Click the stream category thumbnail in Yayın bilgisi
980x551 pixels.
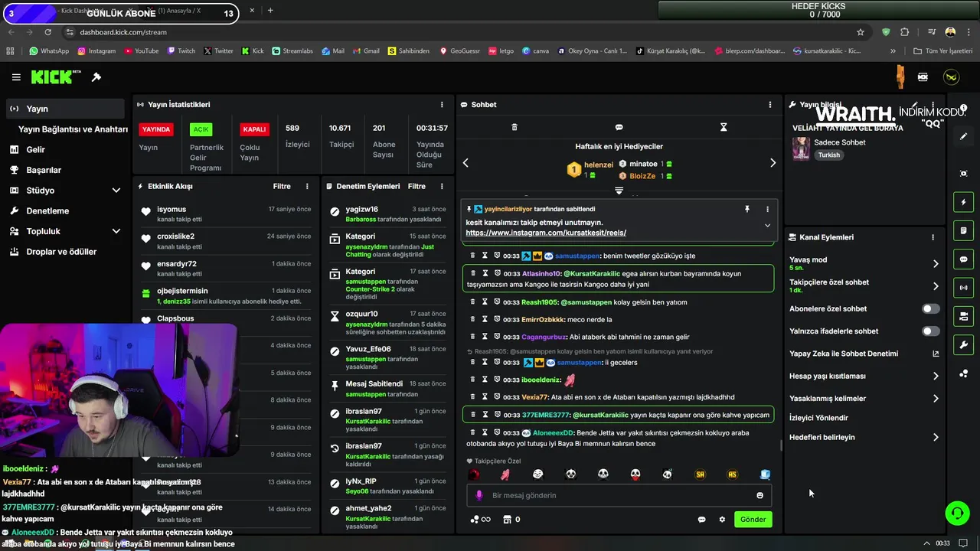(801, 148)
